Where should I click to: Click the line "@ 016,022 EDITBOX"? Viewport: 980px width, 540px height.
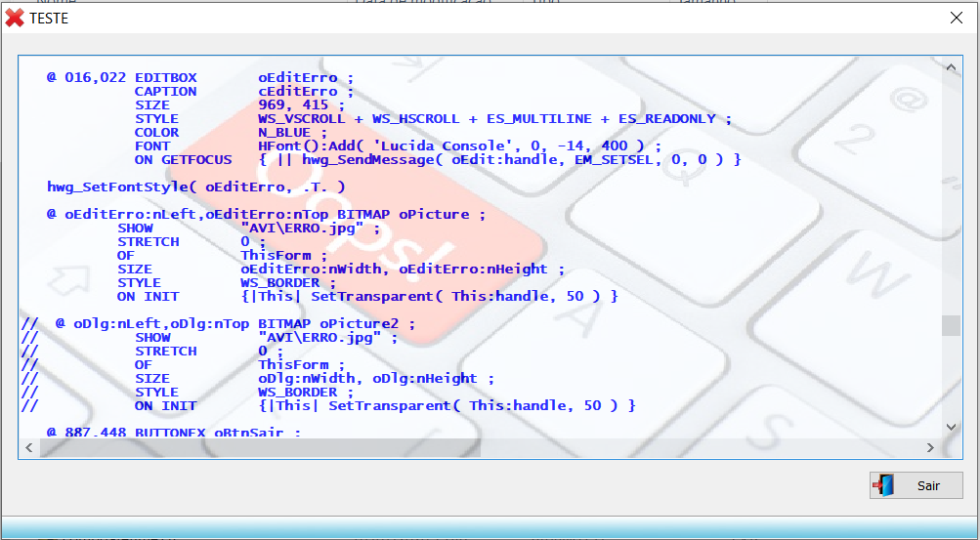pos(122,78)
